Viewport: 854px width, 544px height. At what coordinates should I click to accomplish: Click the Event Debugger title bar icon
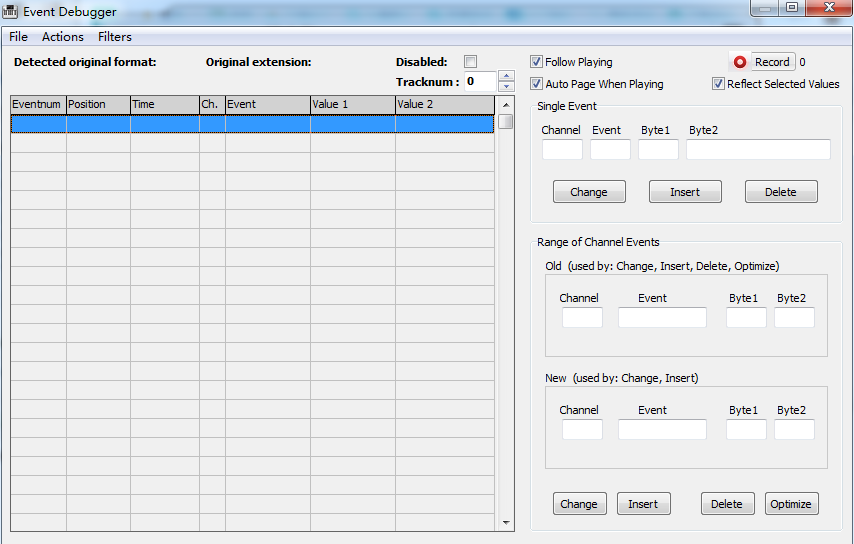[x=12, y=12]
